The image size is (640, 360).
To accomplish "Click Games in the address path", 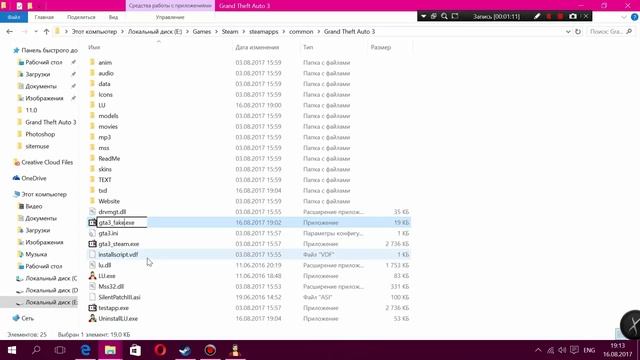I will click(x=202, y=31).
